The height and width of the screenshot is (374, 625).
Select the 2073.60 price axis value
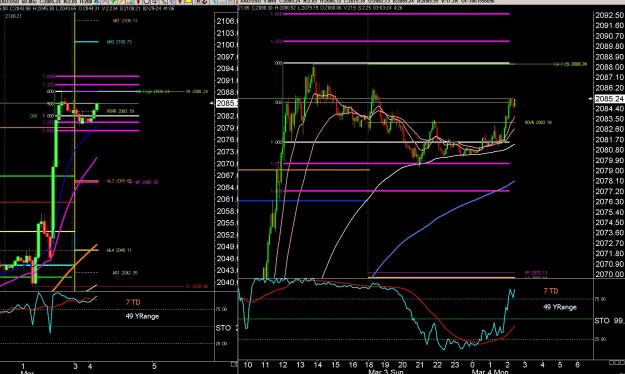coord(609,232)
